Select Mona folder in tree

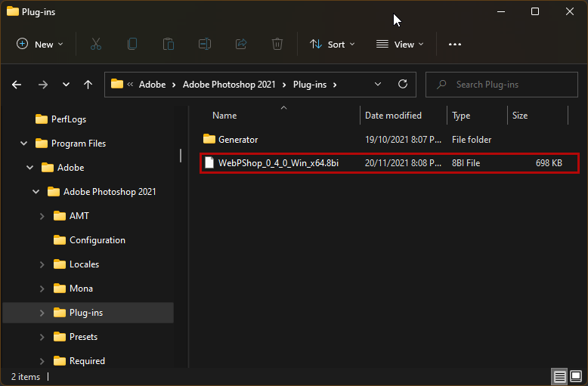pos(81,289)
